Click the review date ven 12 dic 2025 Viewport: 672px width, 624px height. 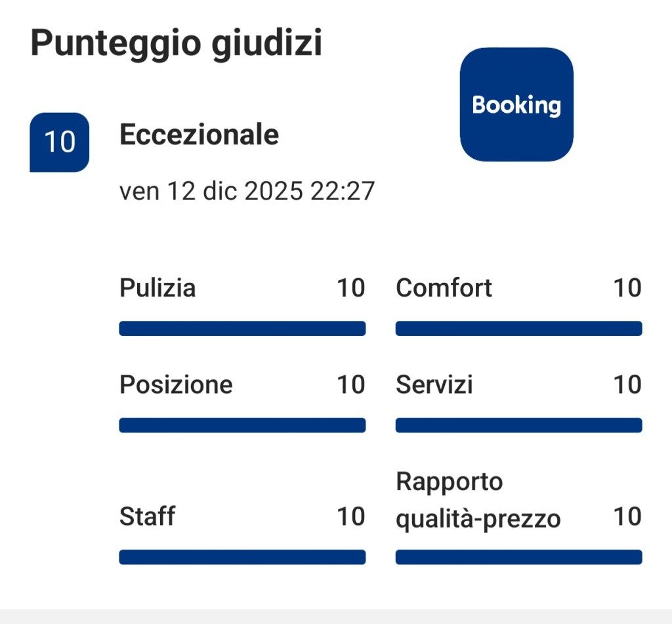(x=247, y=191)
